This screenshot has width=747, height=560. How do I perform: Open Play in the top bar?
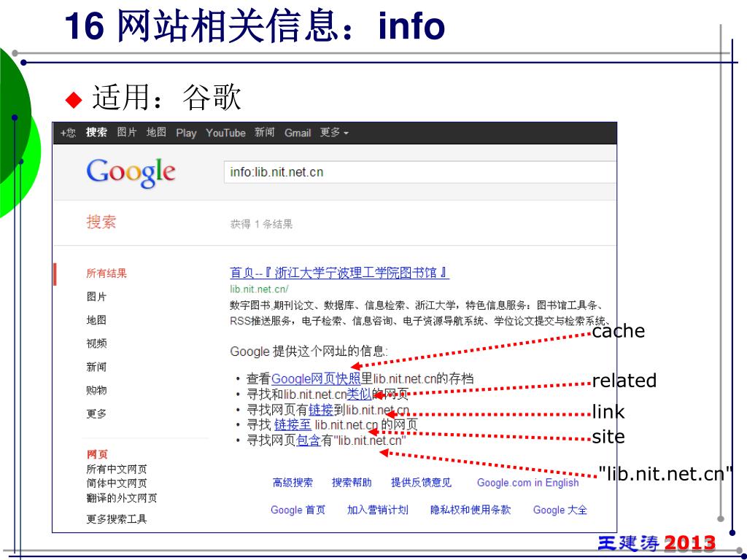pyautogui.click(x=186, y=133)
